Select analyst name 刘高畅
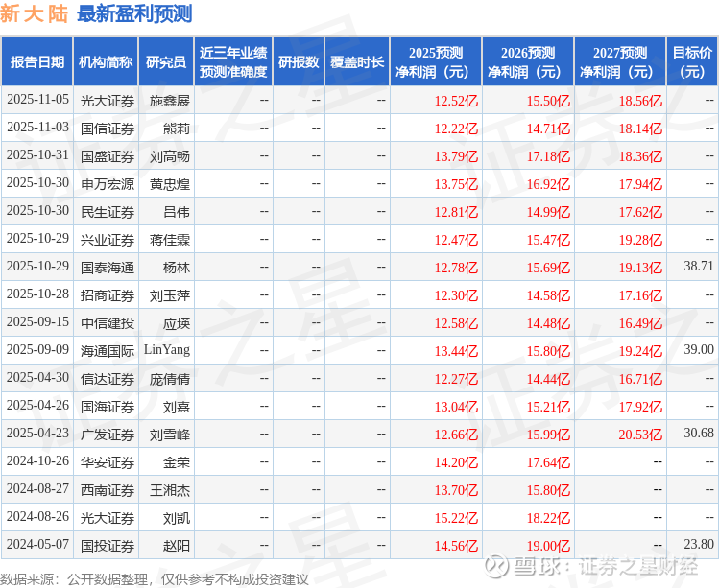Screen dimensions: 719x588 [x=170, y=156]
